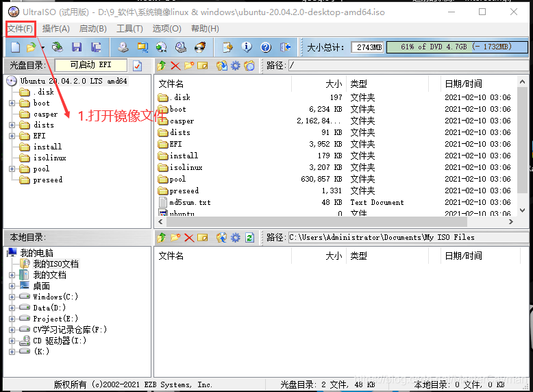Click the Exit door icon in the toolbar

click(285, 47)
